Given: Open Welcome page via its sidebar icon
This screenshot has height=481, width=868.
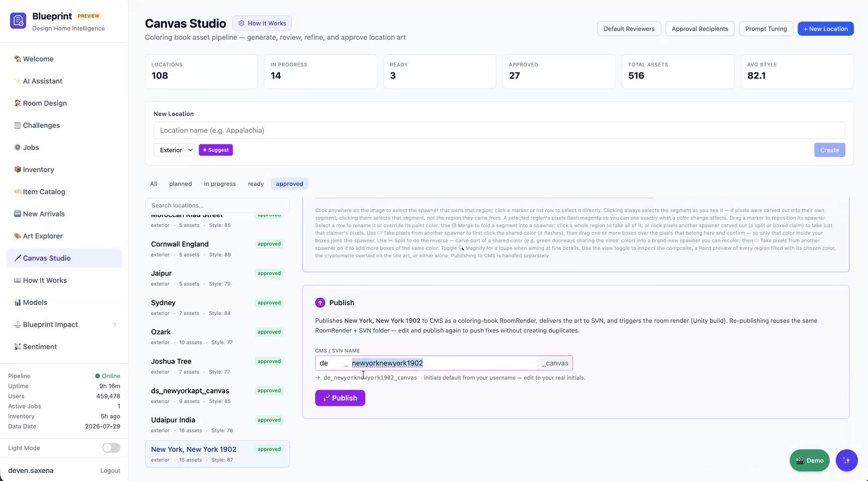Looking at the screenshot, I should [18, 59].
